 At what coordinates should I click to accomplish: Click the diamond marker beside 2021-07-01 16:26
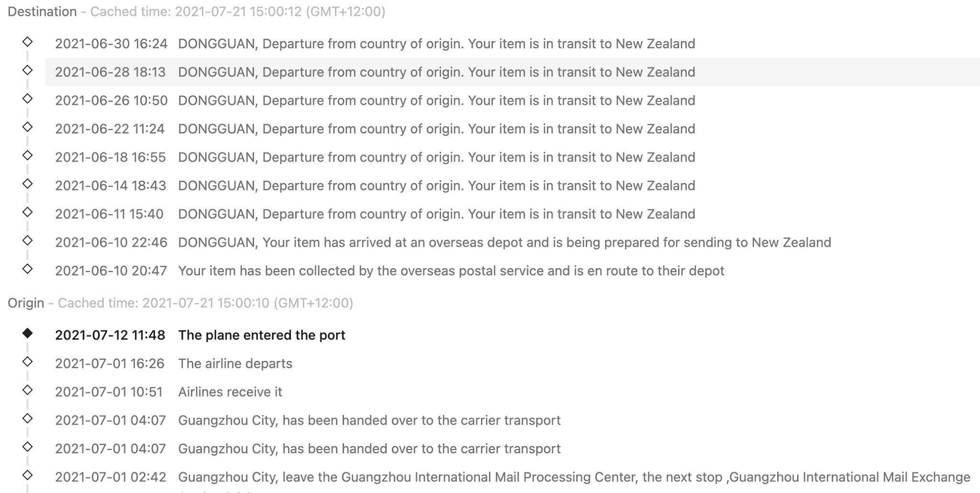27,362
